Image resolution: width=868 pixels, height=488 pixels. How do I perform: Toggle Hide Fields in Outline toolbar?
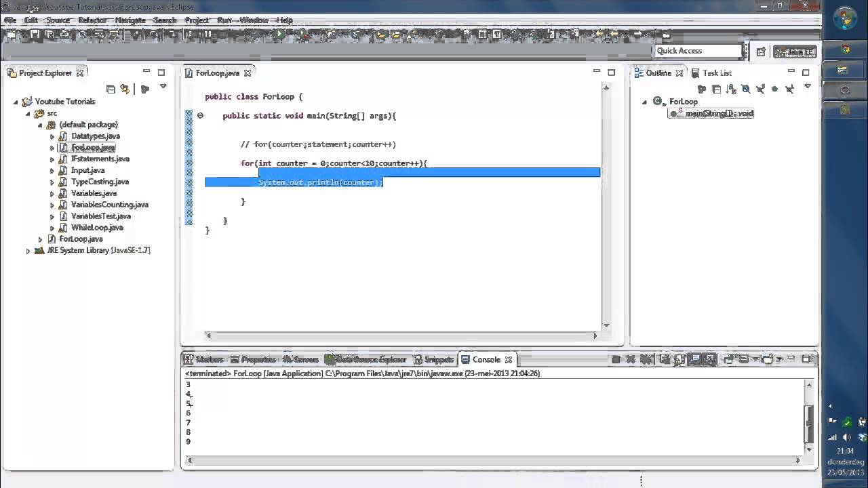pos(746,89)
